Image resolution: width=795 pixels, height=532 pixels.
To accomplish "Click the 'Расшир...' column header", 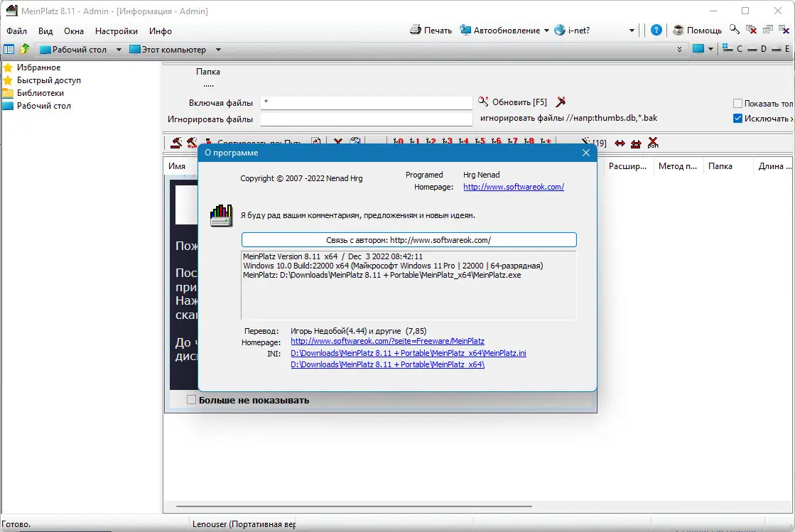I will (627, 165).
